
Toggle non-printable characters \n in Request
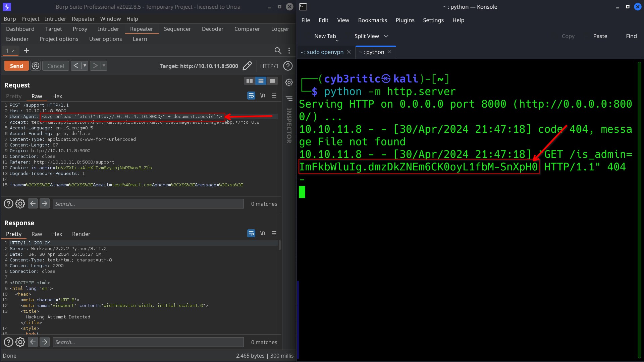263,96
